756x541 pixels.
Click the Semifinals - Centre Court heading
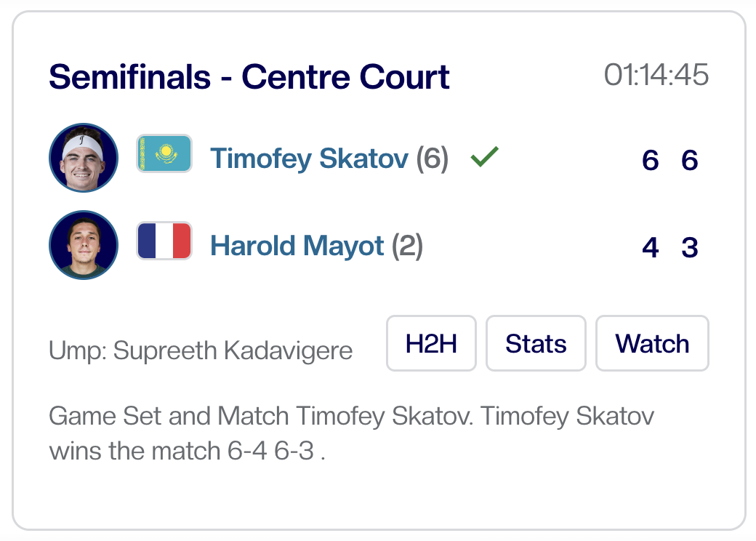249,76
